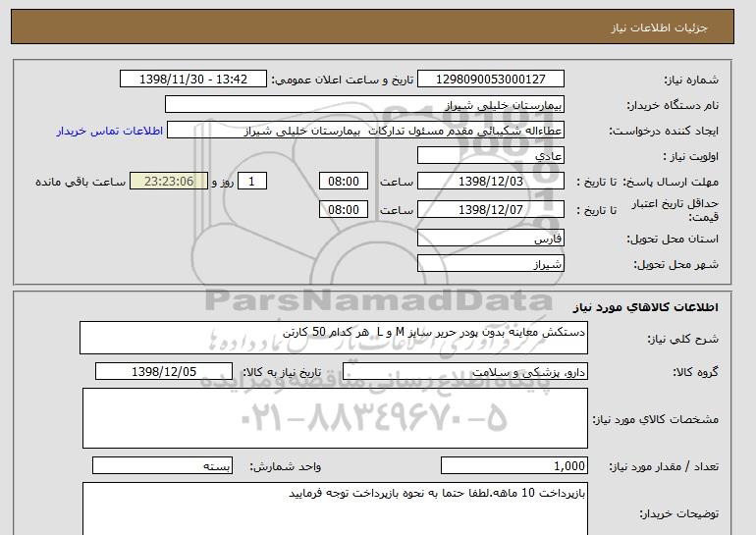Open the اطلاعات تماس خریدار link

(110, 131)
